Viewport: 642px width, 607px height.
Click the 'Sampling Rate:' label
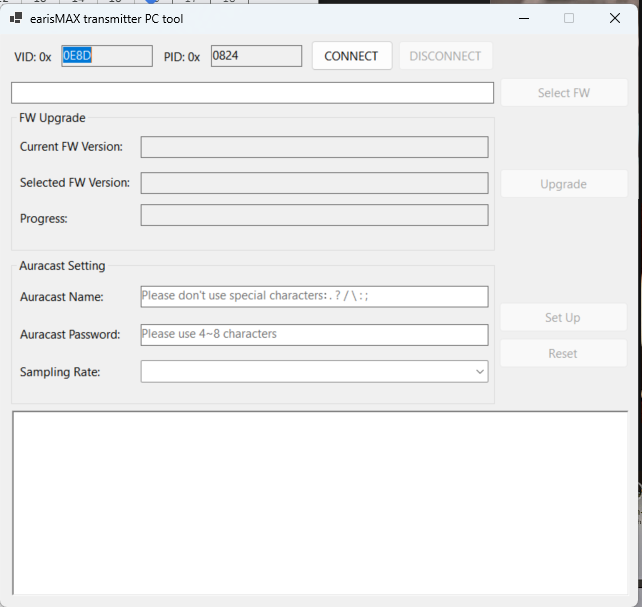point(60,372)
